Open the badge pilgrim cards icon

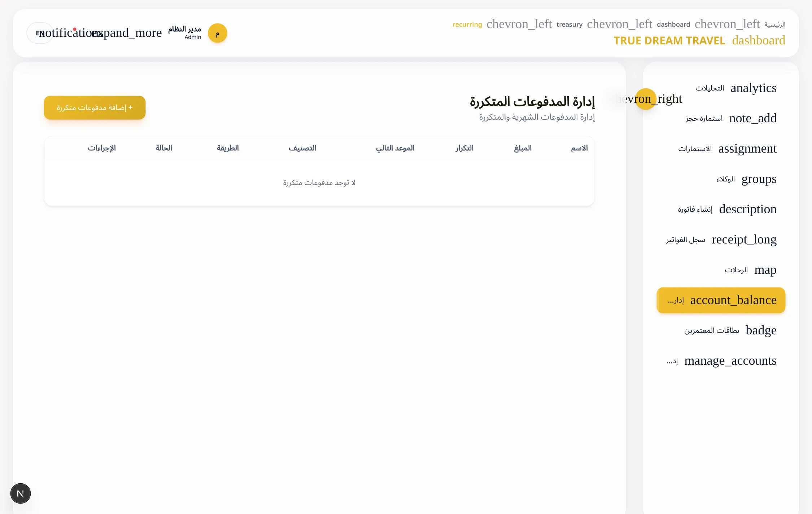tap(761, 330)
